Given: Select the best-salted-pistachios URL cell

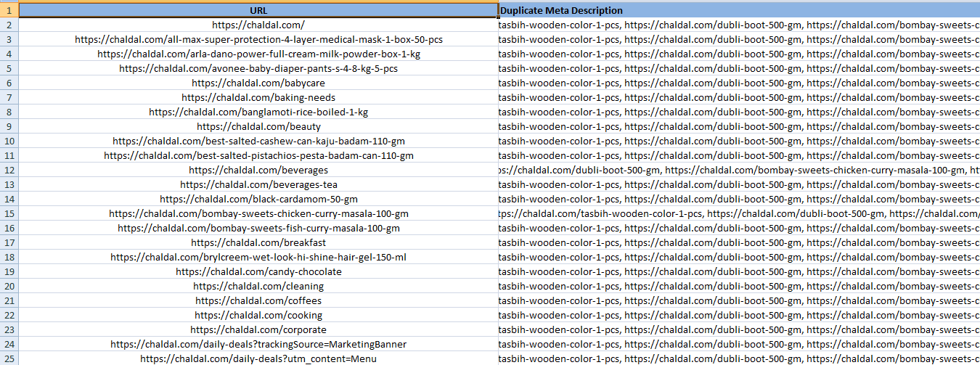Looking at the screenshot, I should [258, 155].
